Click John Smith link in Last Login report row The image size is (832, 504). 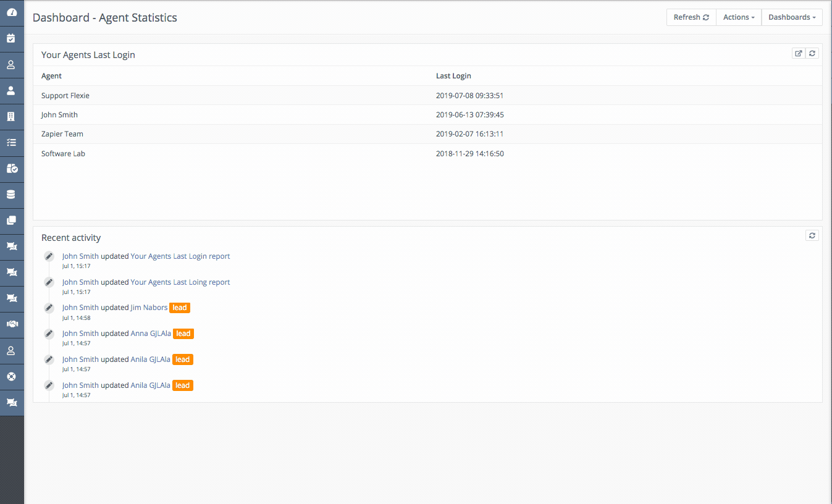80,256
